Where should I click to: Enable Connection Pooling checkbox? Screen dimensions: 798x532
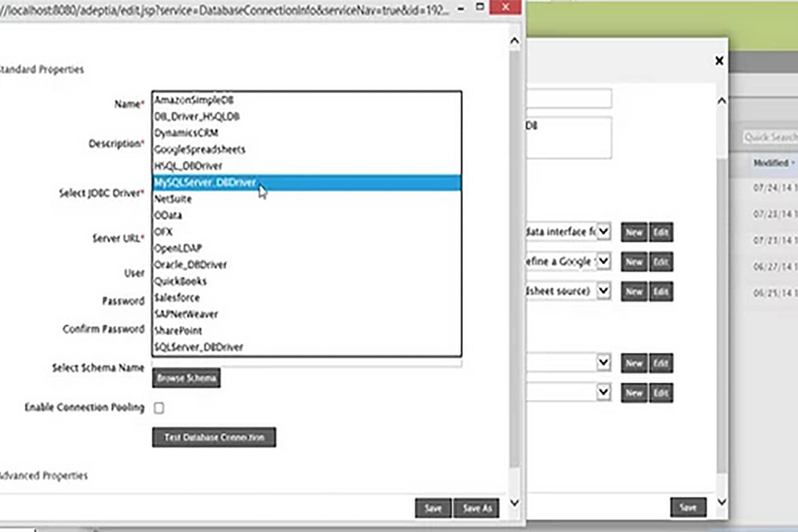point(159,408)
